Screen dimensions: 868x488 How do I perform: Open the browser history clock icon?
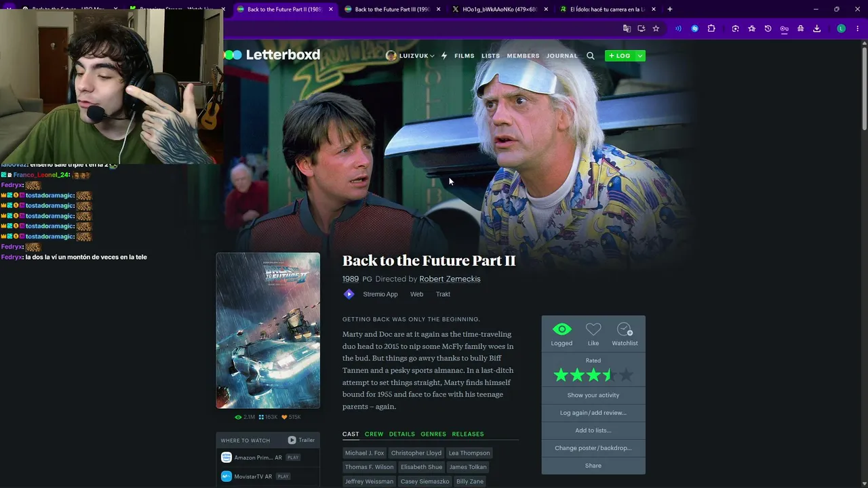tap(768, 28)
